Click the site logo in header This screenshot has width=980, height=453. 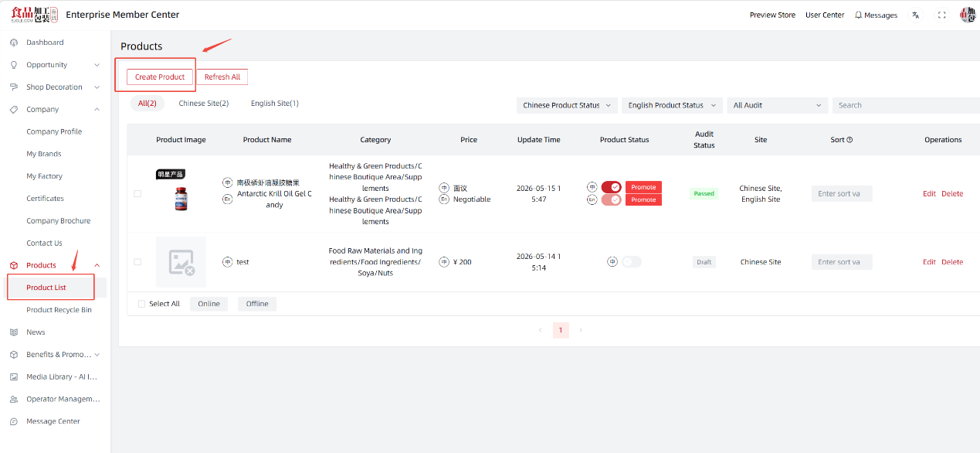(x=35, y=15)
